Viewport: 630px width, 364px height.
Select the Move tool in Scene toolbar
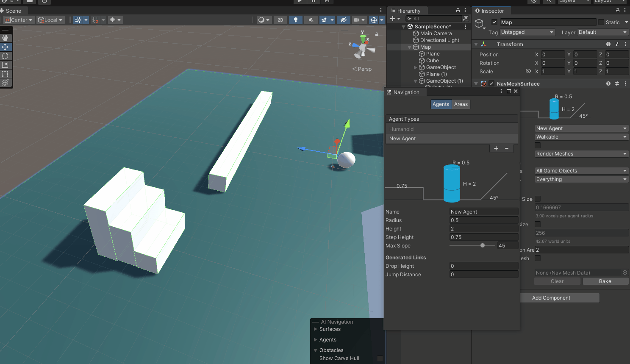[5, 47]
